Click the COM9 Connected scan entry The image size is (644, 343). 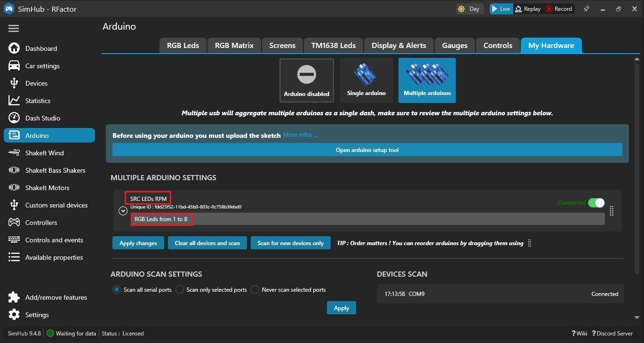click(x=501, y=294)
